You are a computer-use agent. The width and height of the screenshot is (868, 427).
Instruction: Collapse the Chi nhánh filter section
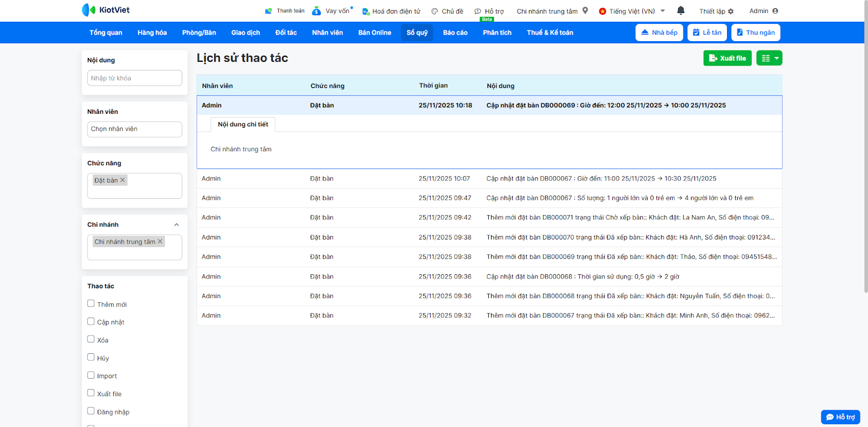(176, 225)
